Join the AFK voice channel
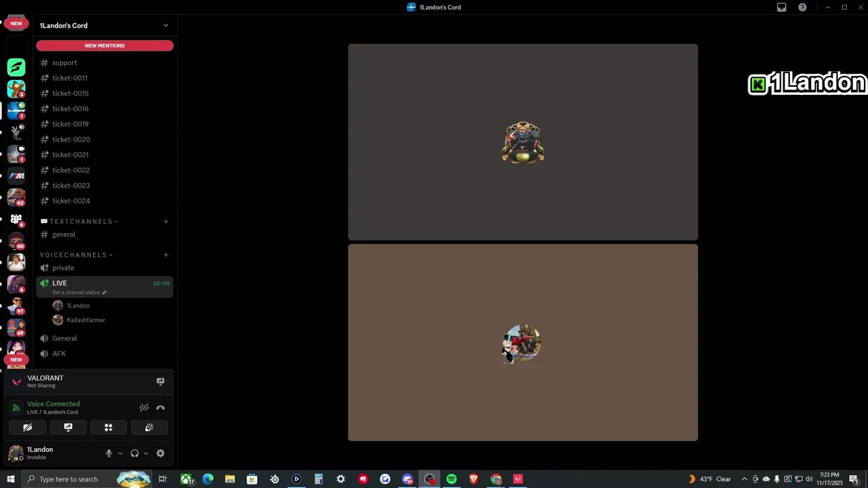868x488 pixels. 104,354
